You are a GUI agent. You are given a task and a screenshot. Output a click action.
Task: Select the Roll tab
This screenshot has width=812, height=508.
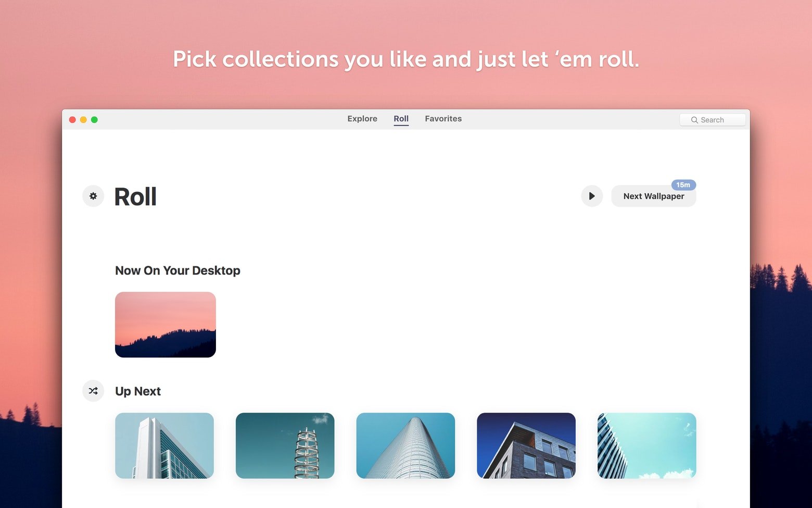coord(401,119)
